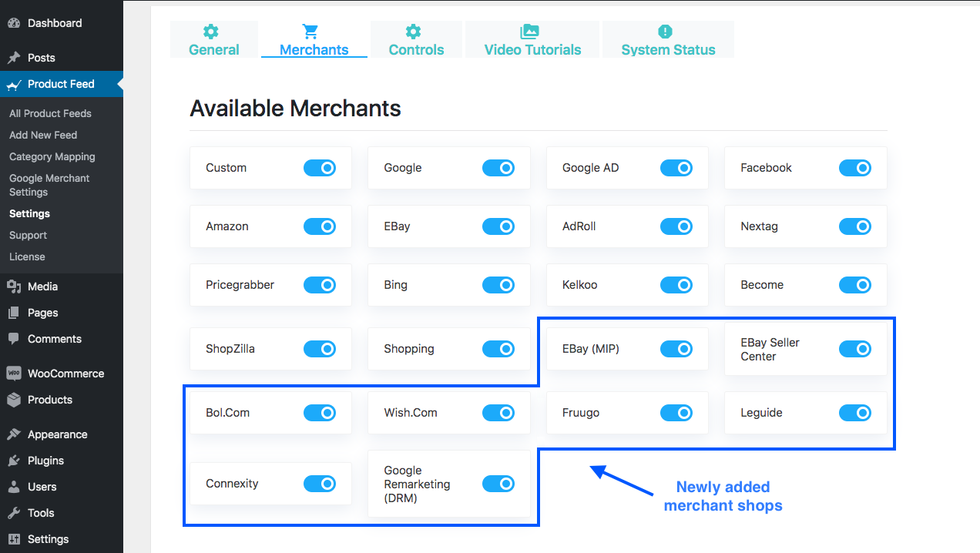Turn off the ShopZilla toggle

point(320,349)
